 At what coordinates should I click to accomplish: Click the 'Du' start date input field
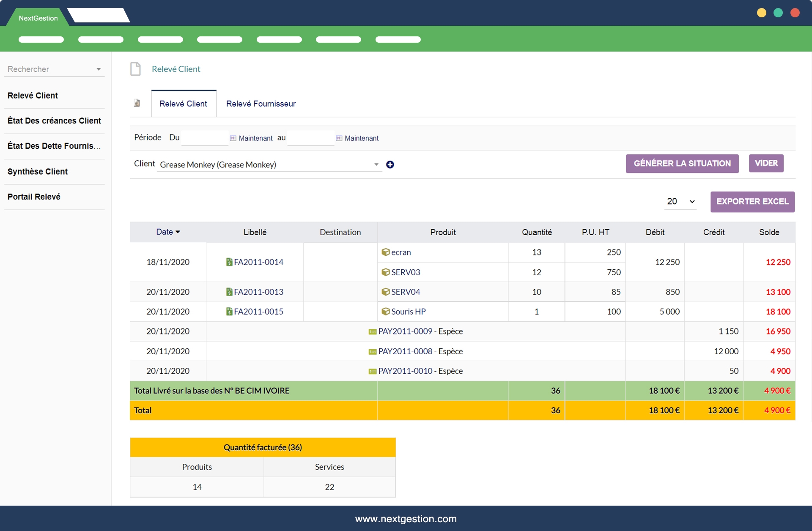coord(205,138)
